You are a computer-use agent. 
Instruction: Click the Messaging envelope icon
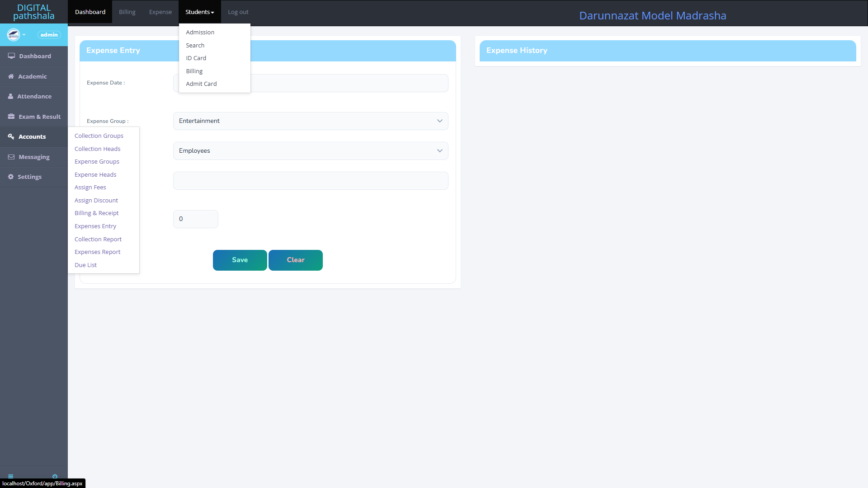click(11, 157)
